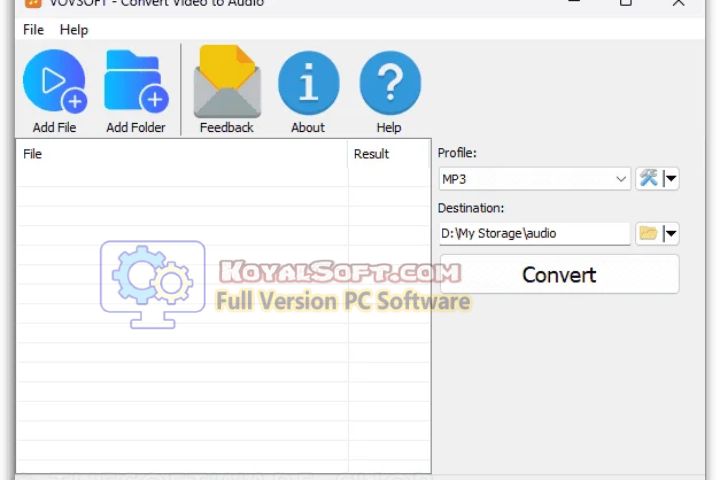Open the File menu
This screenshot has width=720, height=480.
pyautogui.click(x=34, y=30)
